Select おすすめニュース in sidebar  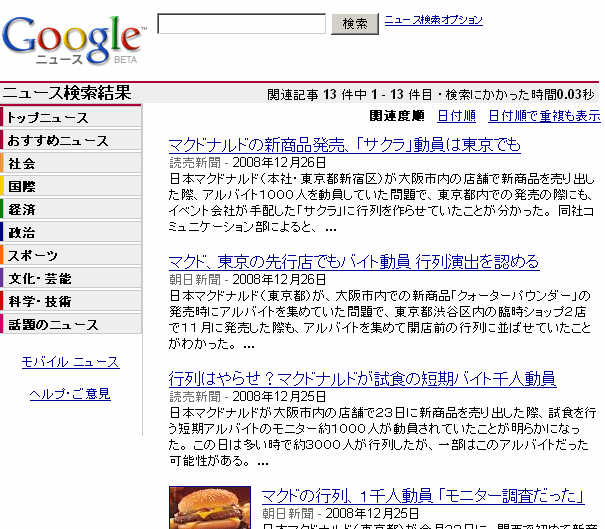(x=71, y=140)
